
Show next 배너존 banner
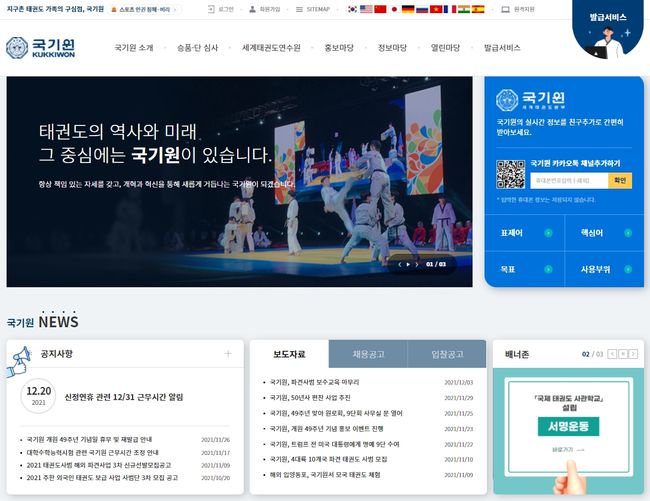point(633,354)
